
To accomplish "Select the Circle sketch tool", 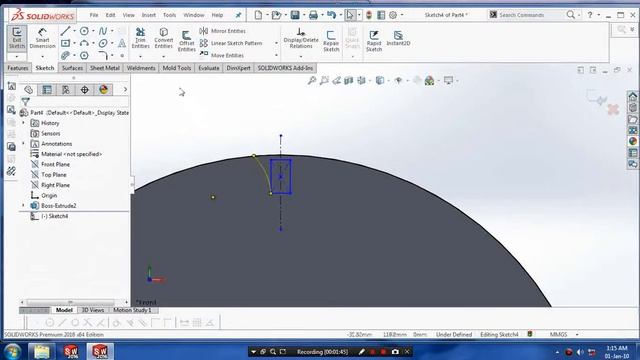I will [x=84, y=31].
